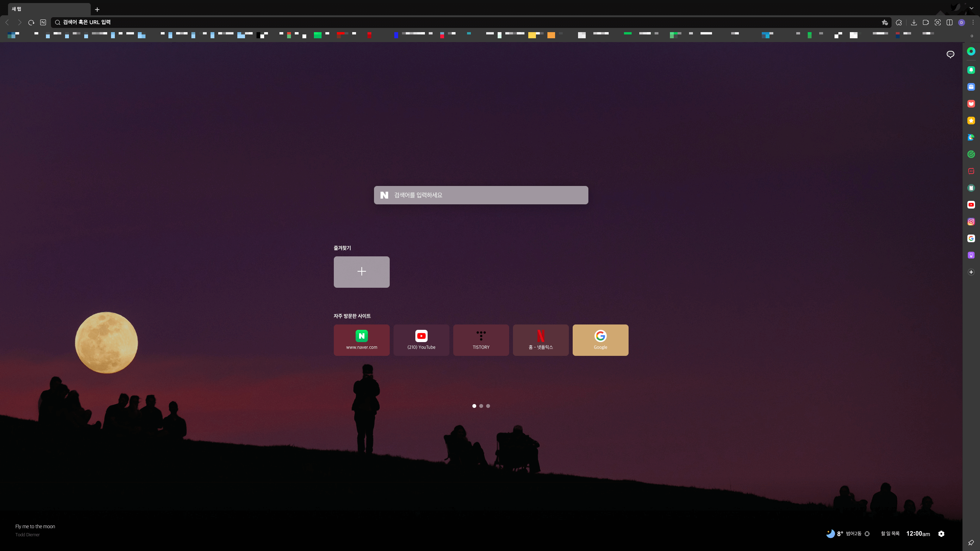Screen dimensions: 980x551
Task: Click the chat bubble feedback icon
Action: (951, 54)
